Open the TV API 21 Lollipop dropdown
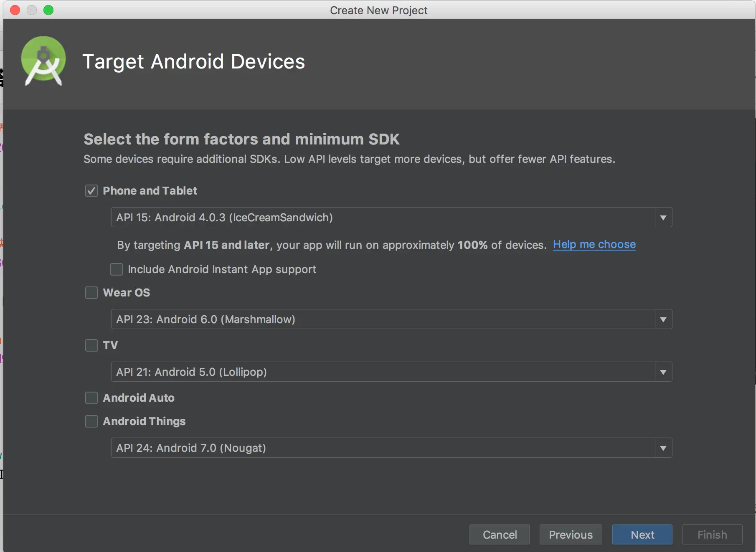The width and height of the screenshot is (756, 552). [x=663, y=372]
